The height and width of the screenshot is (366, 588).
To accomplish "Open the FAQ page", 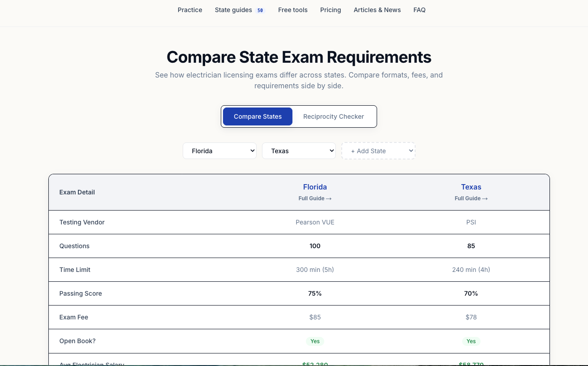I will click(x=420, y=10).
